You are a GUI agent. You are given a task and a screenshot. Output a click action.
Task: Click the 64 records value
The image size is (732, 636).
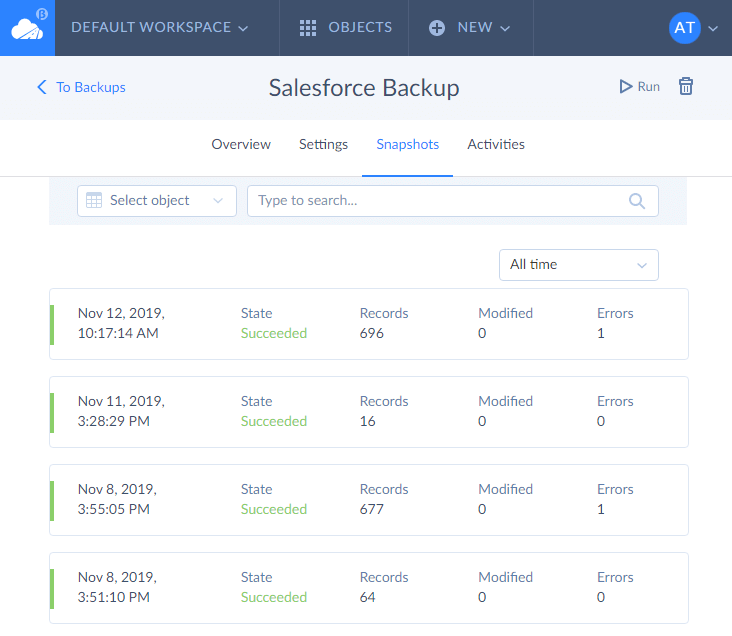[x=367, y=597]
